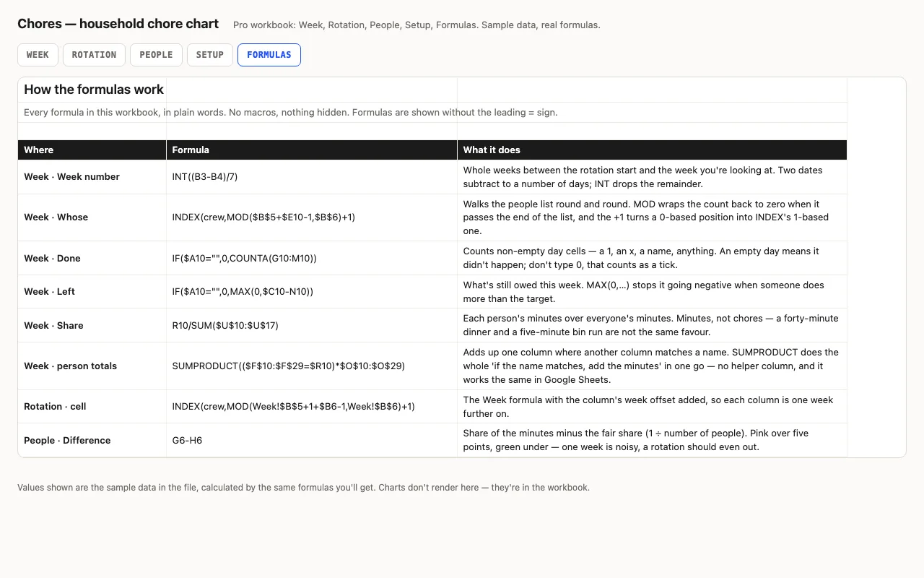This screenshot has height=578, width=924.
Task: Select the Formulas tab
Action: pos(269,55)
